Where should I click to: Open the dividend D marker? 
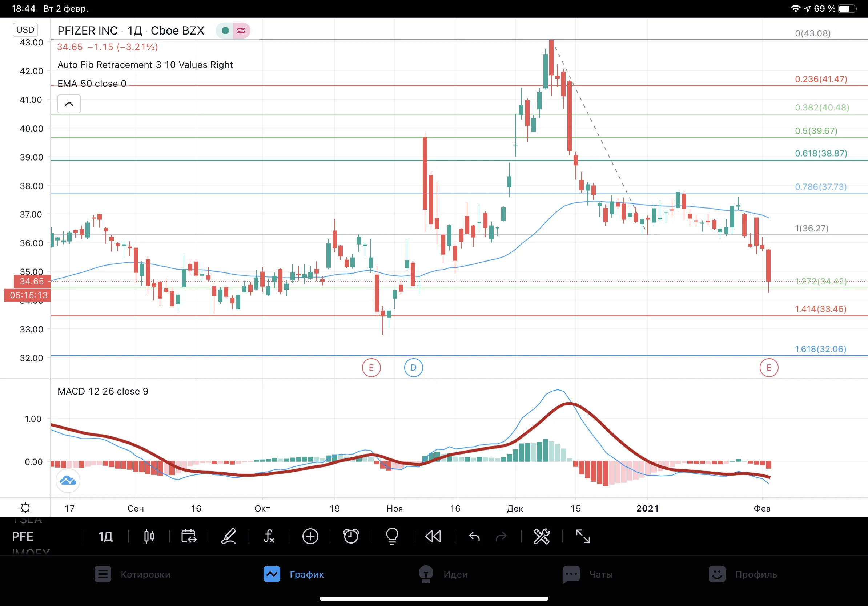tap(414, 368)
